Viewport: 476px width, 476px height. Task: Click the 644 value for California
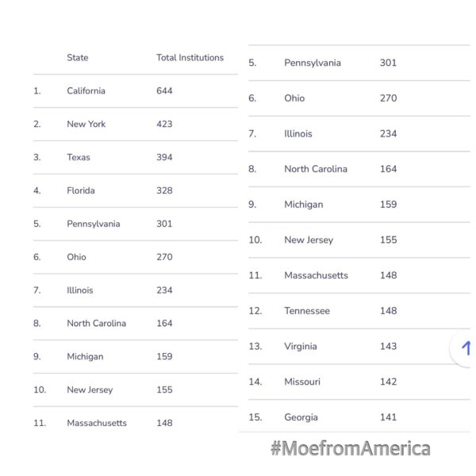tap(164, 90)
